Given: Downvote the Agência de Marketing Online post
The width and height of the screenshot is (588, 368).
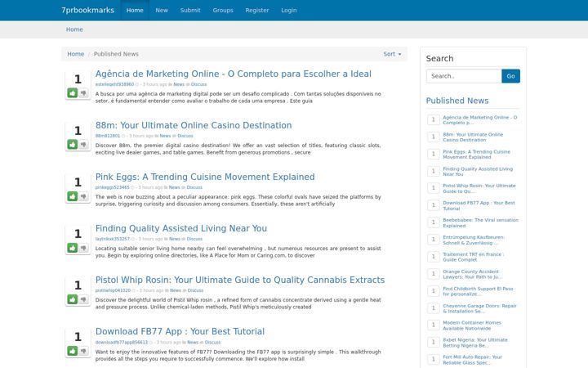Looking at the screenshot, I should pos(83,92).
